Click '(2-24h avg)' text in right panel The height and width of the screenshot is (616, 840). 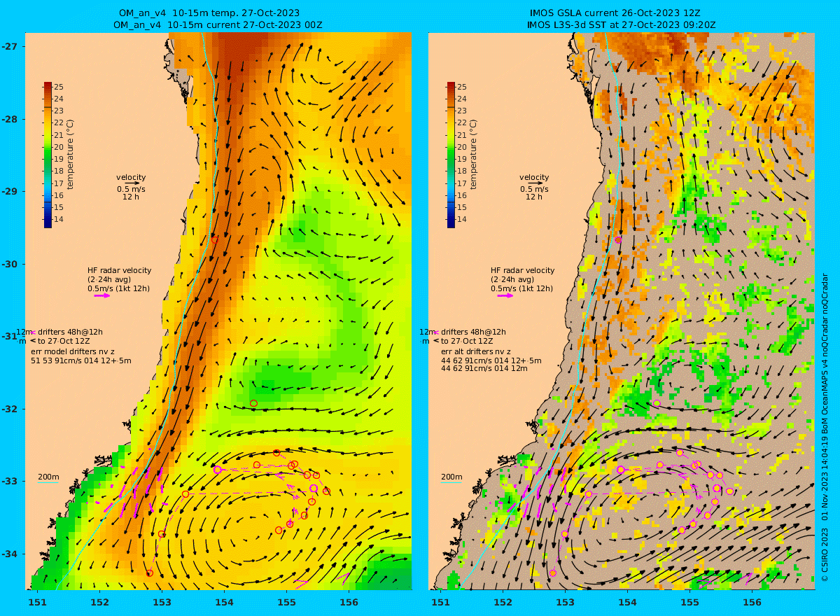512,279
